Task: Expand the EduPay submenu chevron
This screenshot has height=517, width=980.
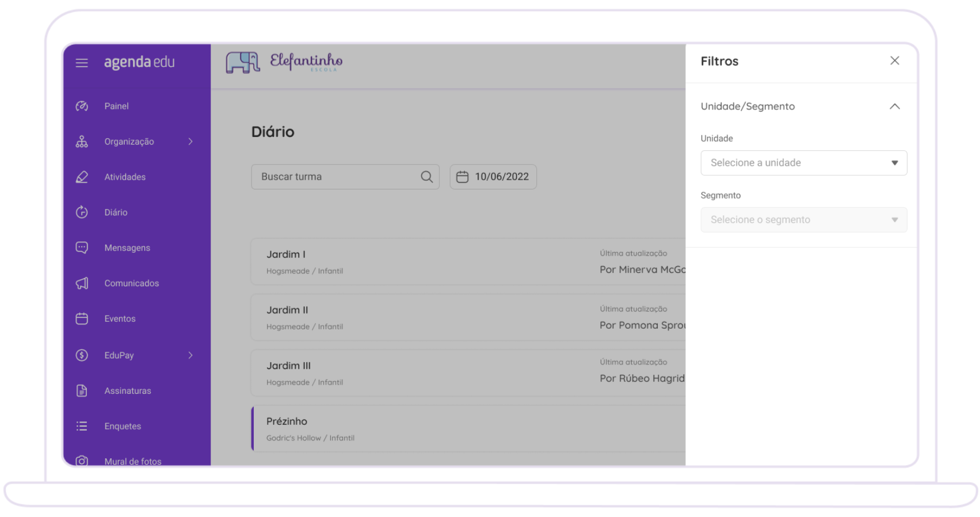Action: coord(190,355)
